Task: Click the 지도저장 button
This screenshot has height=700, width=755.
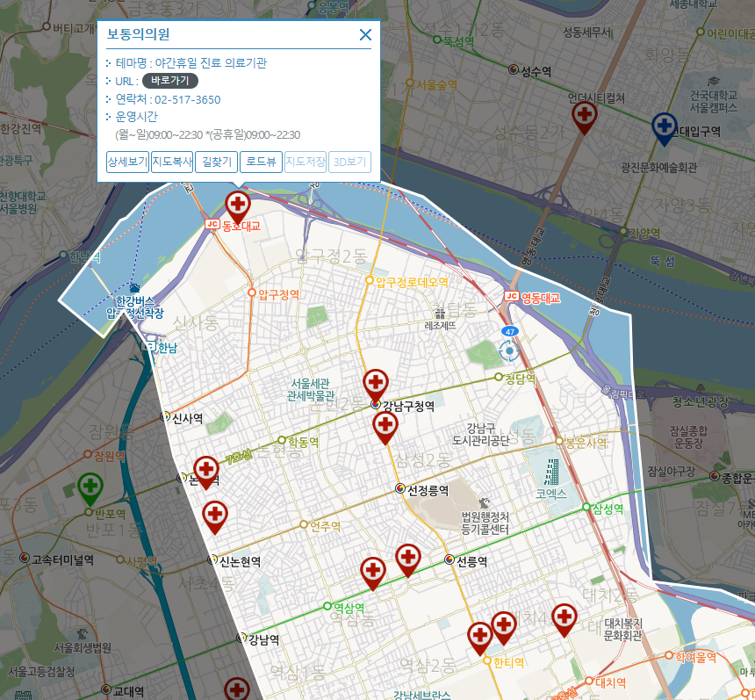Action: (x=306, y=162)
